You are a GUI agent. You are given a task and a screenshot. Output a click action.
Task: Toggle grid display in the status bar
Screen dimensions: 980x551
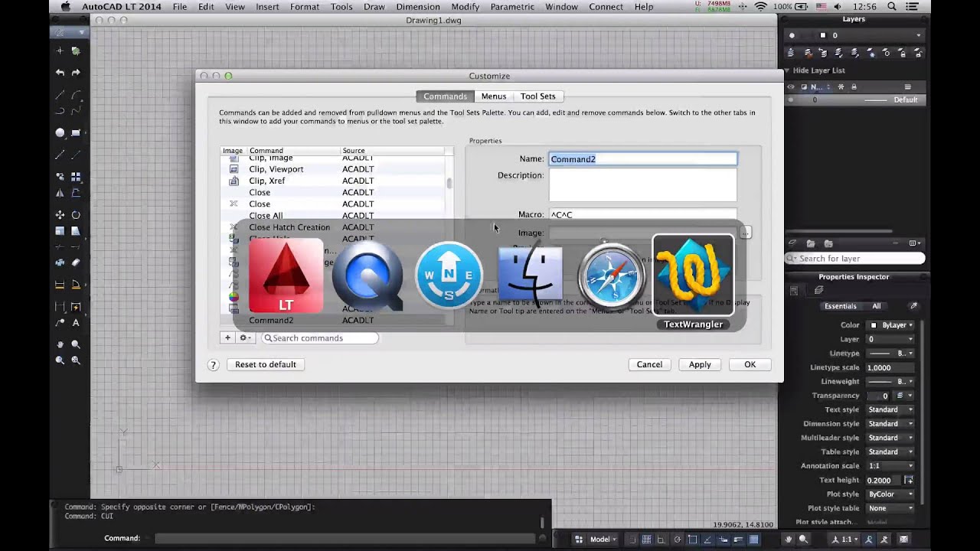pos(646,539)
